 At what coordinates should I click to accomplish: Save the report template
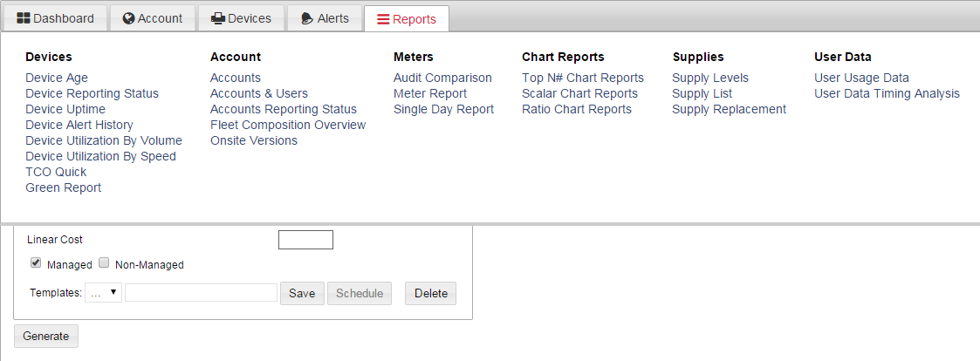(302, 294)
